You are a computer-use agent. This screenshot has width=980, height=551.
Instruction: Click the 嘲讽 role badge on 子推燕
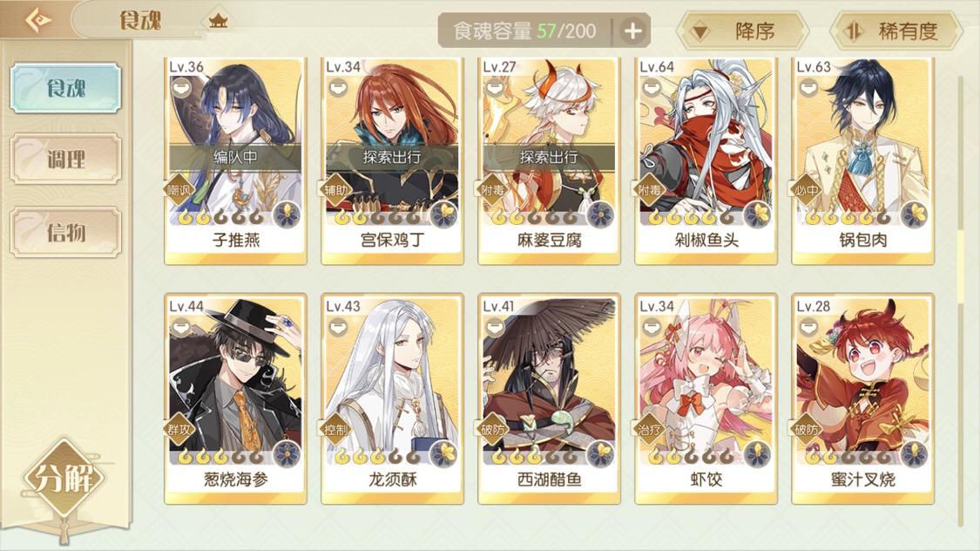point(178,190)
